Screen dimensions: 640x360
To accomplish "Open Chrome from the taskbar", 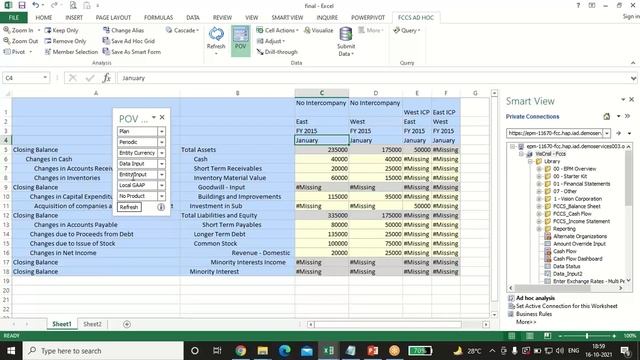I will 240,351.
